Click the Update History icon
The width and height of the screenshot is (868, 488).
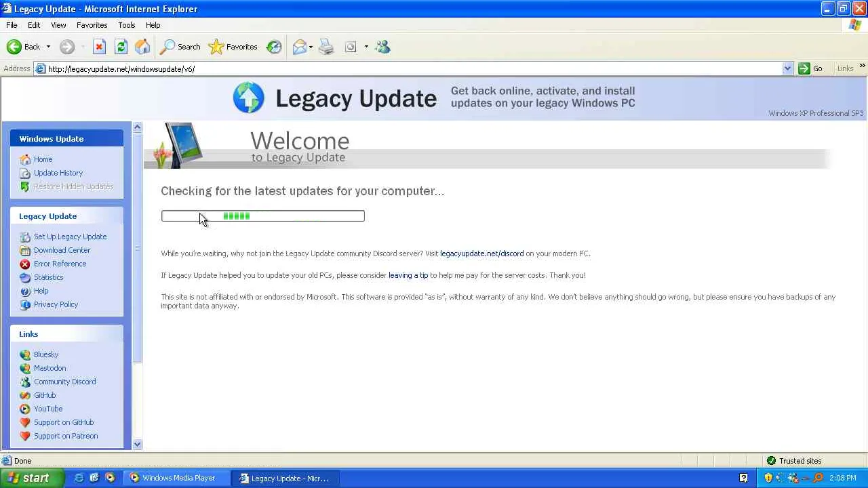click(x=25, y=173)
